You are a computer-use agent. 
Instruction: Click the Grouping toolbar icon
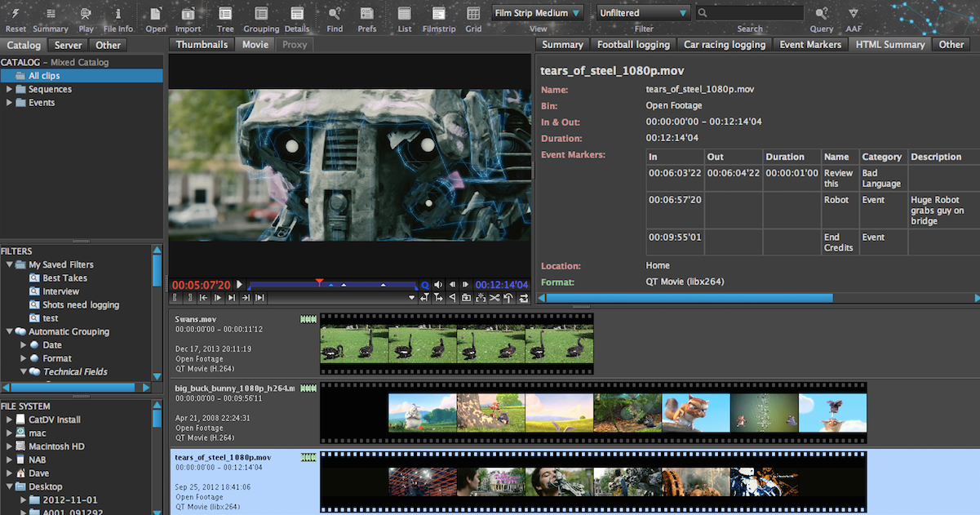[261, 13]
